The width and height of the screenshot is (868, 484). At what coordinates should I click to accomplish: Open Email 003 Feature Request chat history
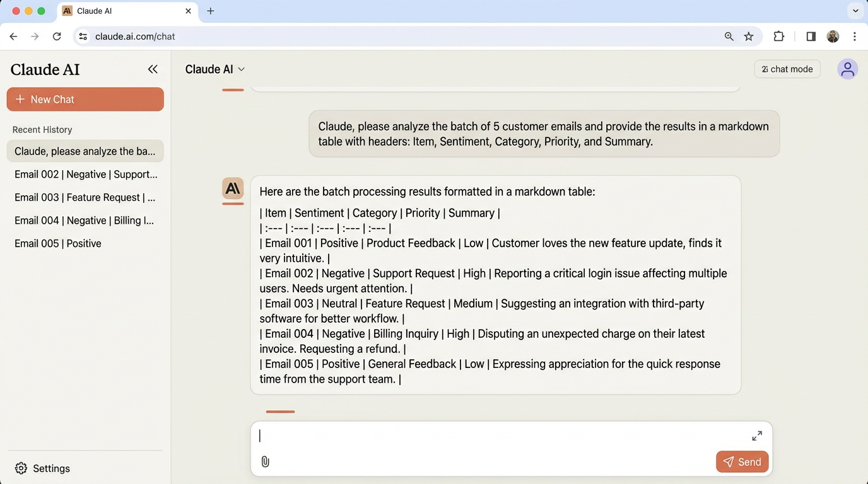pyautogui.click(x=85, y=197)
